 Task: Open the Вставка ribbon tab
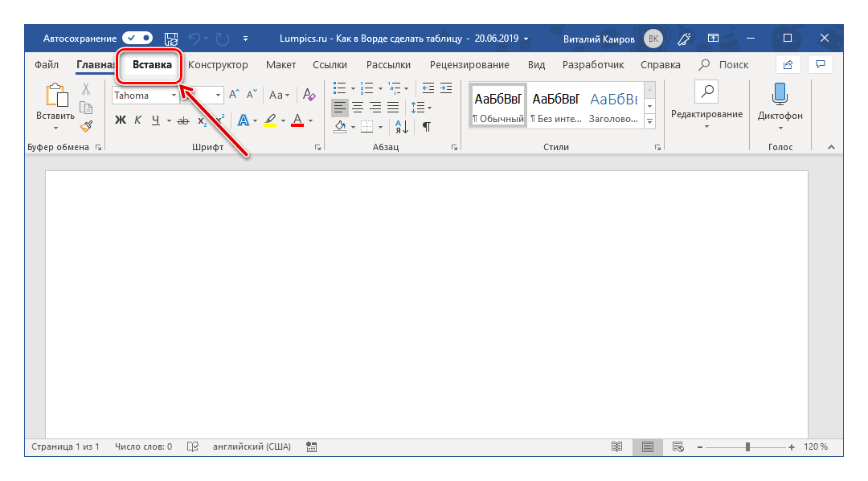click(x=152, y=64)
